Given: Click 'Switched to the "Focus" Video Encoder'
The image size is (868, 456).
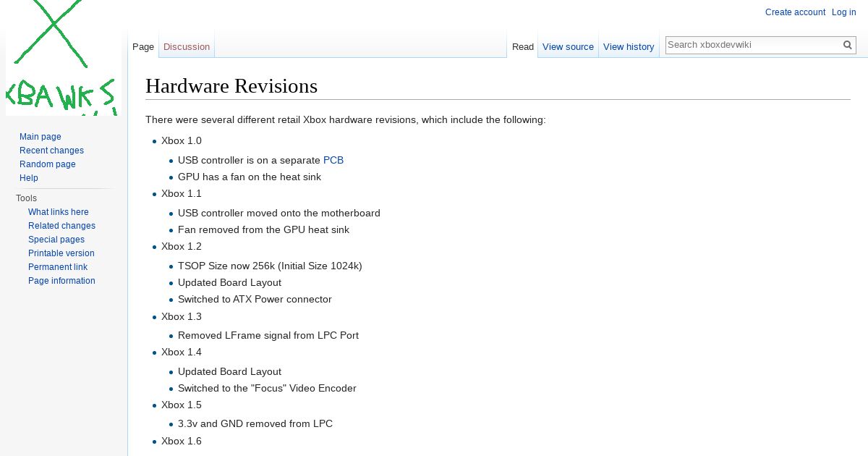Looking at the screenshot, I should click(267, 388).
